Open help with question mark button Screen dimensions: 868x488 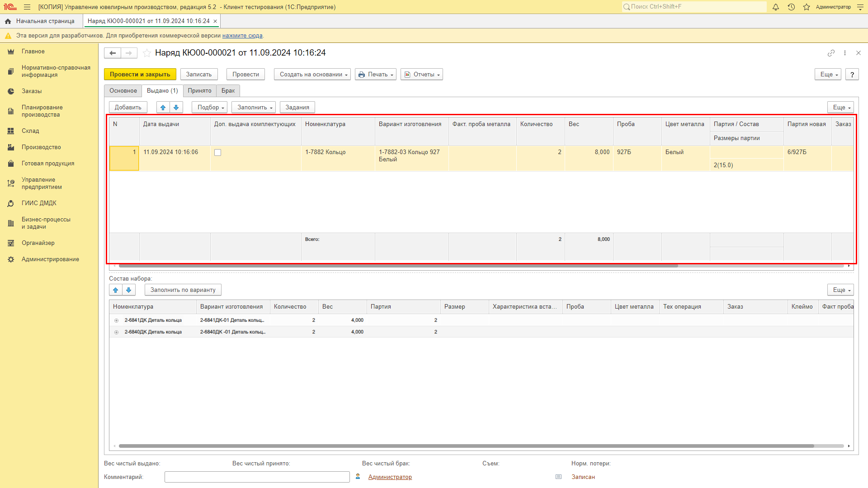[x=852, y=75]
